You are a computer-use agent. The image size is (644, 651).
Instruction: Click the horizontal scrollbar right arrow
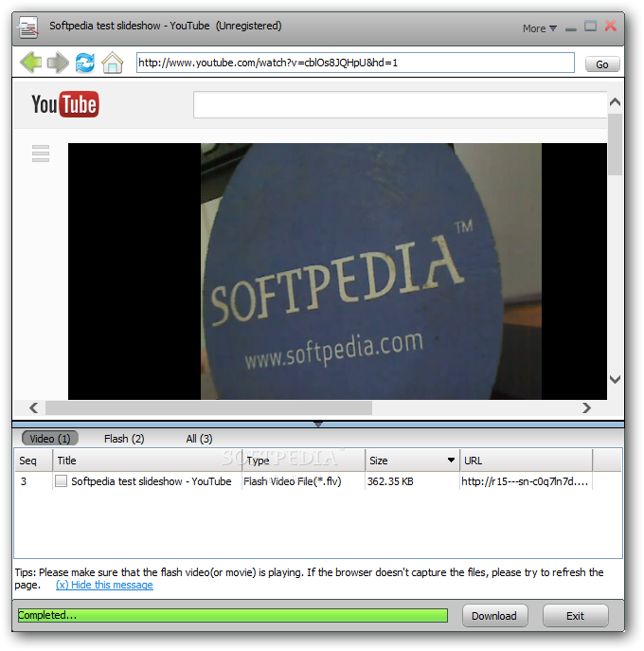[586, 407]
